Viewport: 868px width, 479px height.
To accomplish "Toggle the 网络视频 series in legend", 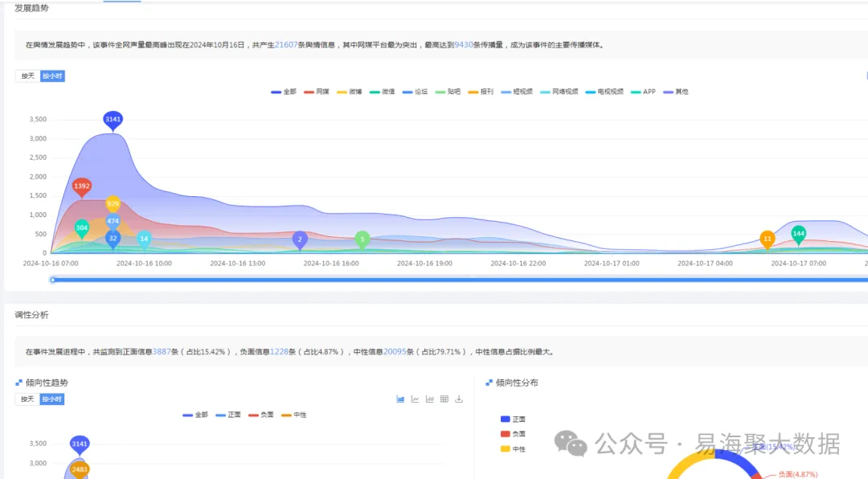I will click(559, 92).
